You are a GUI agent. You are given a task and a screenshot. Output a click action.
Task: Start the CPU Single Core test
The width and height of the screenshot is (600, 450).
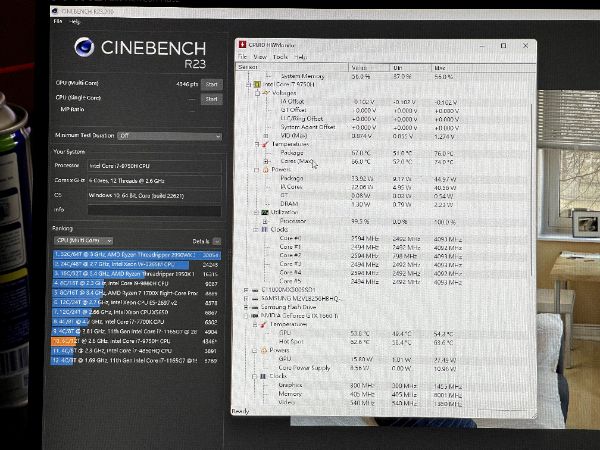[x=212, y=99]
